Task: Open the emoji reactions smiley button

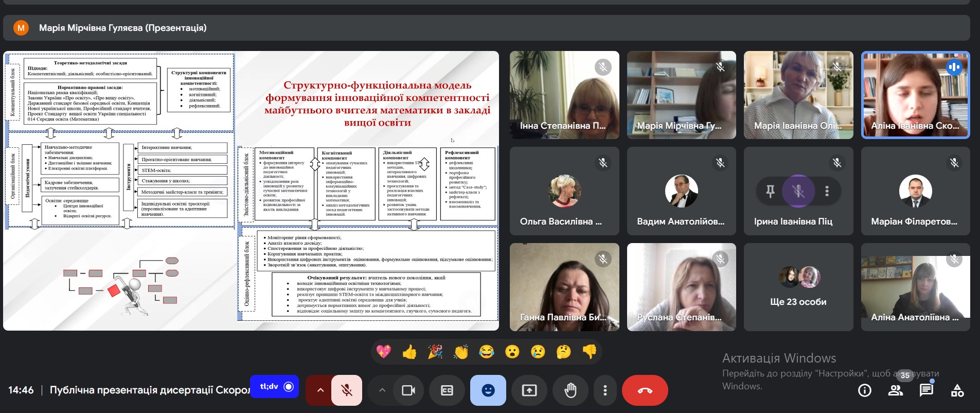Action: click(488, 390)
